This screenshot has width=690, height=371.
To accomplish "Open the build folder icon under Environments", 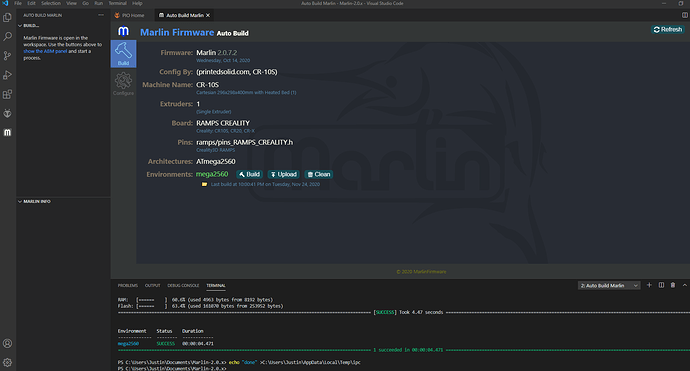I will tap(204, 184).
